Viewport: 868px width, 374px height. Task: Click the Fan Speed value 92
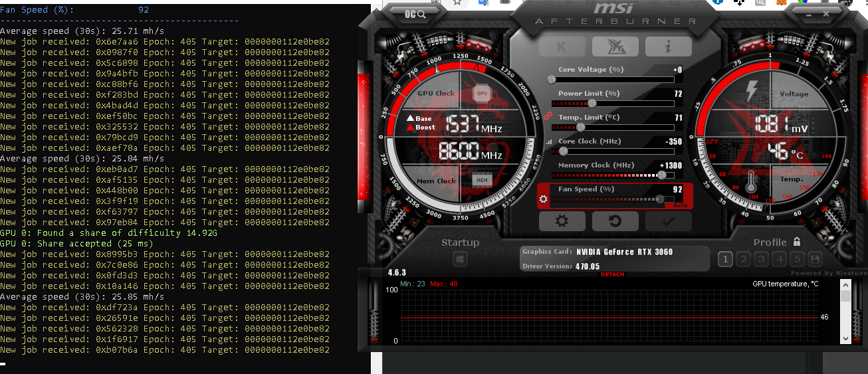coord(678,189)
